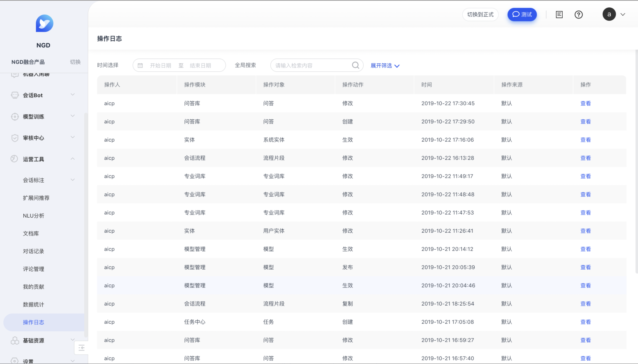Open the user account dropdown arrow
This screenshot has height=364, width=638.
click(x=623, y=14)
